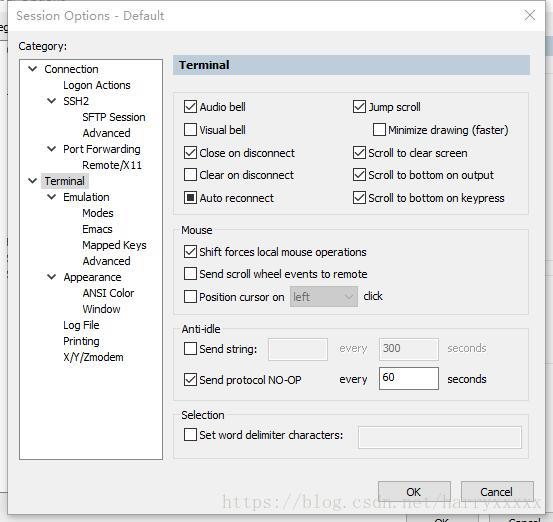Open Window appearance settings
This screenshot has height=522, width=553.
pos(101,309)
